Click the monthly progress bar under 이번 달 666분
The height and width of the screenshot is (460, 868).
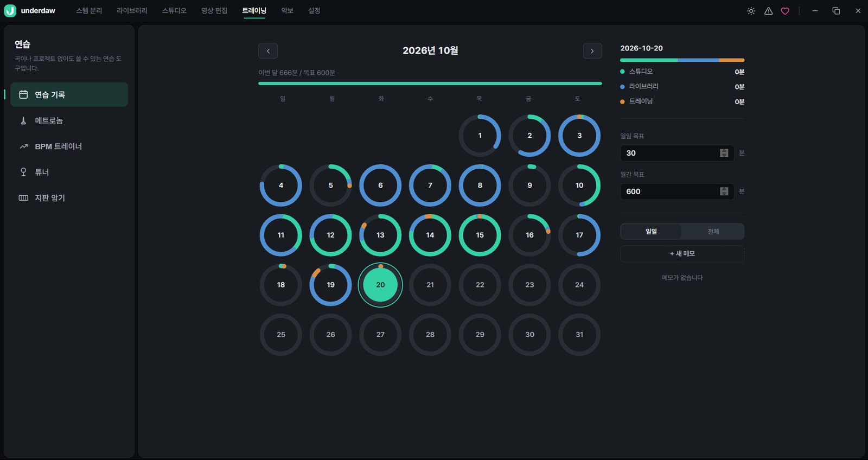click(x=430, y=84)
